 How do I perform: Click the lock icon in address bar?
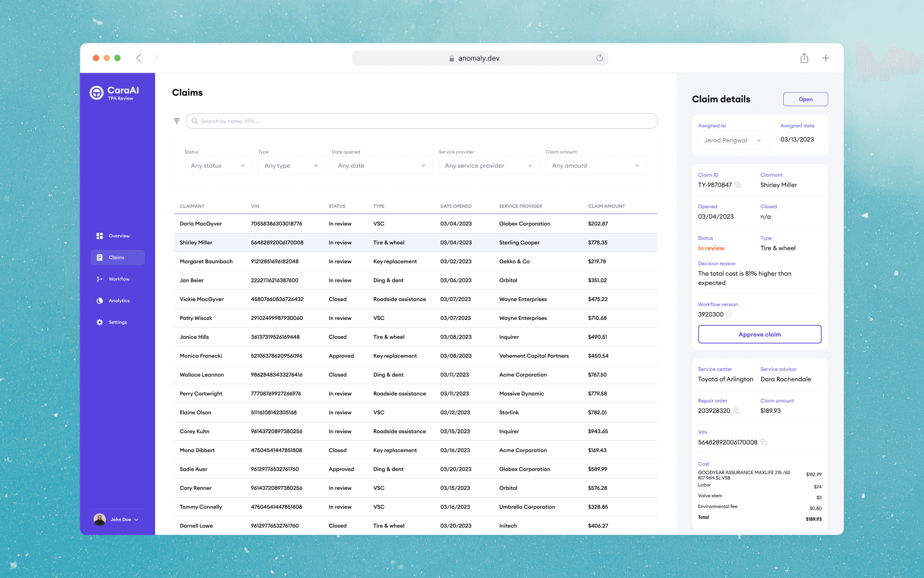[x=452, y=58]
